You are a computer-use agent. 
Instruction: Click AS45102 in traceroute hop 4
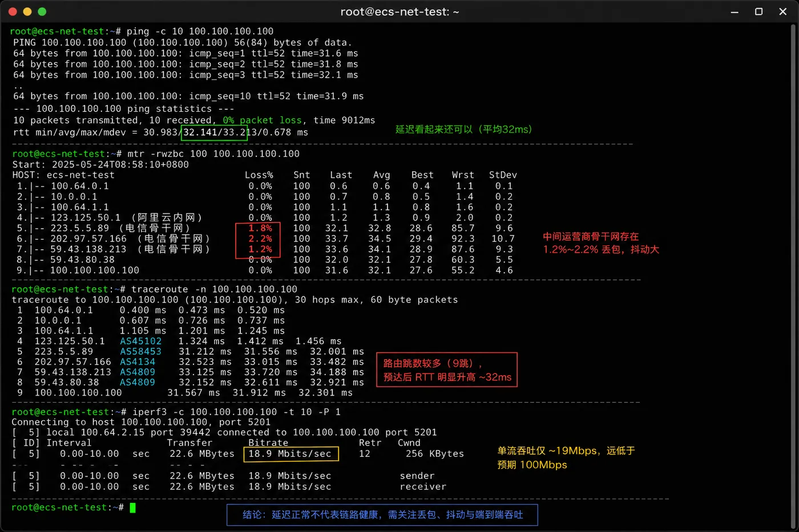point(140,341)
